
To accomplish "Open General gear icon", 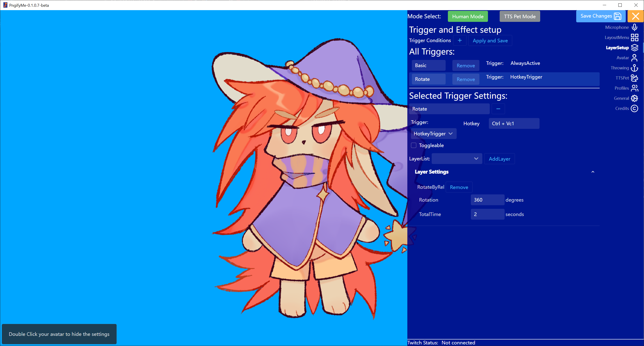I will [634, 98].
